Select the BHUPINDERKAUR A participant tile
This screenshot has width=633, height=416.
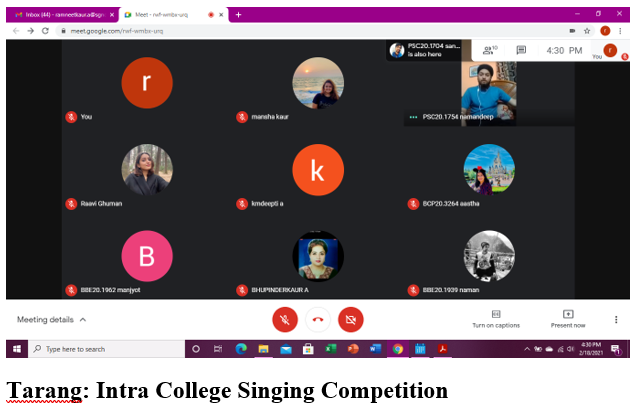click(x=318, y=262)
